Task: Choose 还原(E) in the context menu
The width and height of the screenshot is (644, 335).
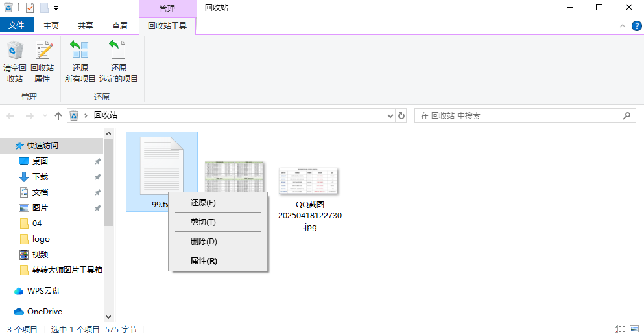Action: [203, 203]
